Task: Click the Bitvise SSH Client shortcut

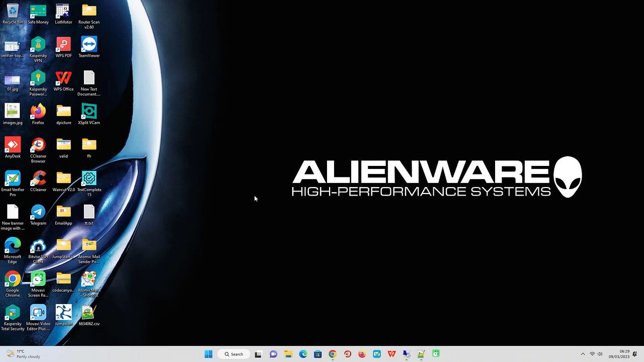Action: (38, 251)
